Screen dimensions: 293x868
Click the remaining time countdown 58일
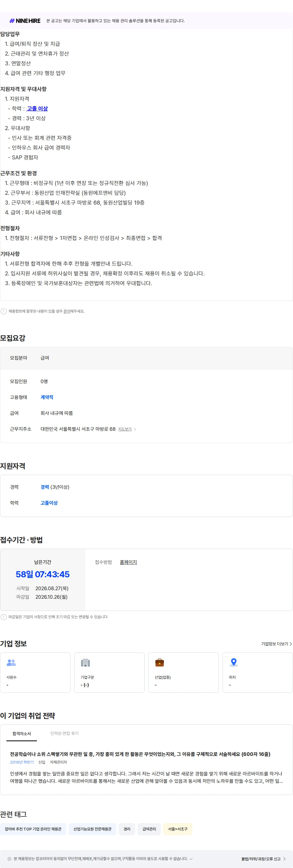pos(43,575)
